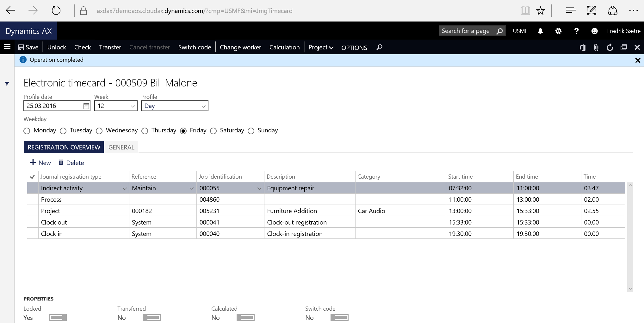Open the hamburger navigation menu
This screenshot has width=644, height=323.
click(7, 47)
